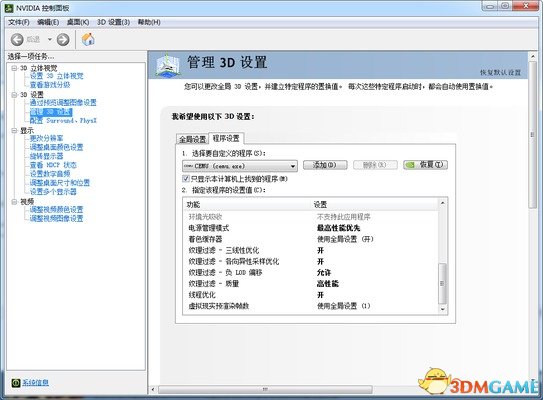Open back history dropdown arrow
The width and height of the screenshot is (543, 400).
[x=50, y=39]
